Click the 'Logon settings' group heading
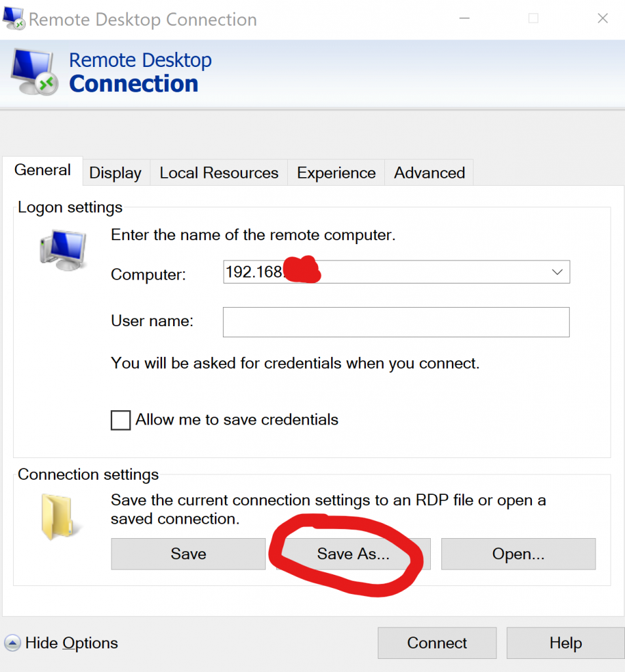Viewport: 625px width, 672px height. pyautogui.click(x=70, y=208)
